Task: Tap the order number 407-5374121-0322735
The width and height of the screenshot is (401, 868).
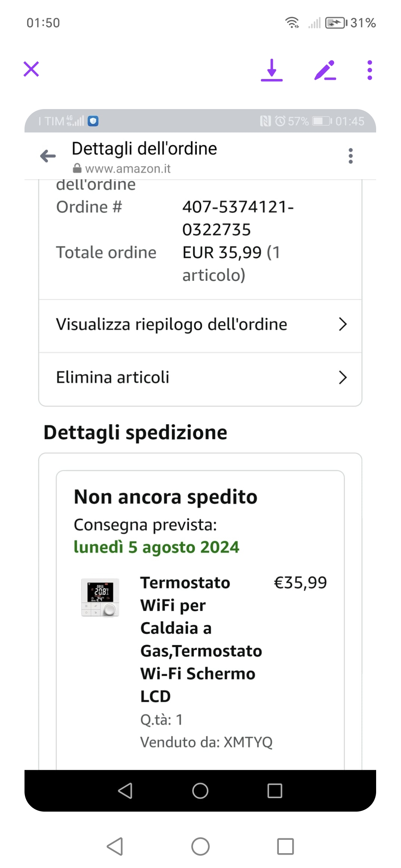Action: point(238,218)
